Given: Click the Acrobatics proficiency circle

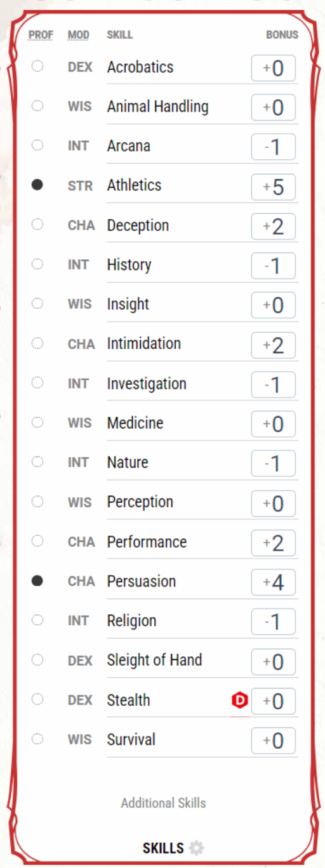Looking at the screenshot, I should [37, 66].
